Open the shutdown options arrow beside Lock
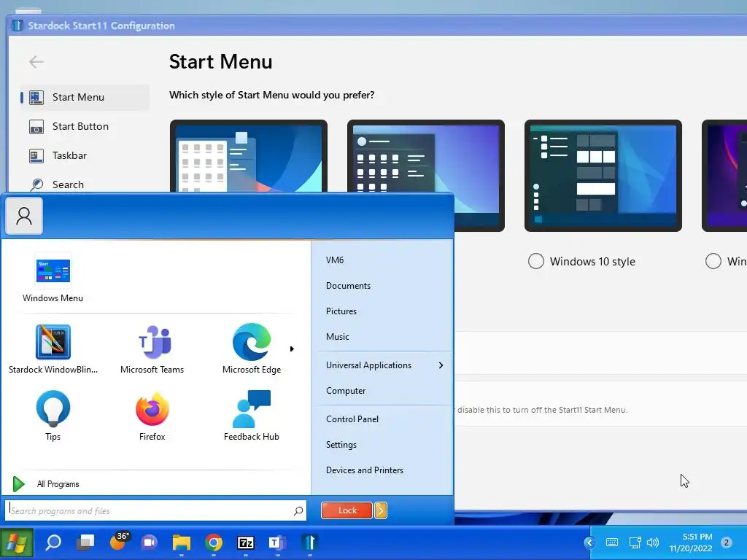Image resolution: width=747 pixels, height=560 pixels. [381, 510]
